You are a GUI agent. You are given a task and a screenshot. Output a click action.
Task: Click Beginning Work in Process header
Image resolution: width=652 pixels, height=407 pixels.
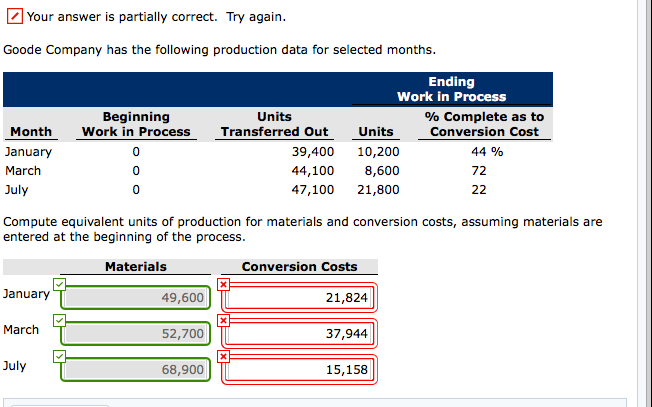pos(136,124)
